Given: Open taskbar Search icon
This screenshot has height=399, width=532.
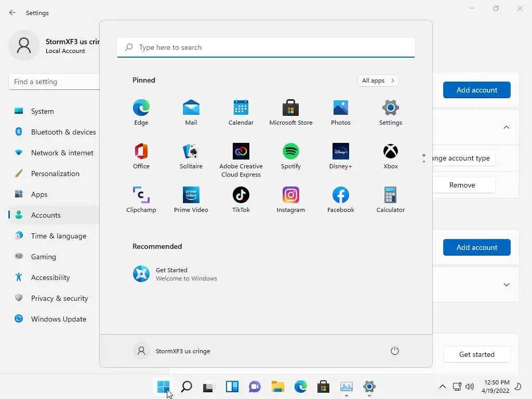Looking at the screenshot, I should [x=187, y=387].
